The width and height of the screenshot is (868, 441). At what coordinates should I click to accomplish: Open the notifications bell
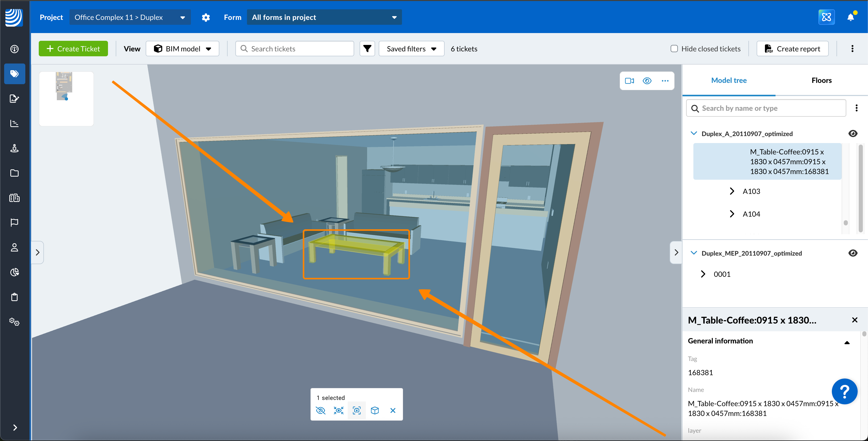pos(850,18)
